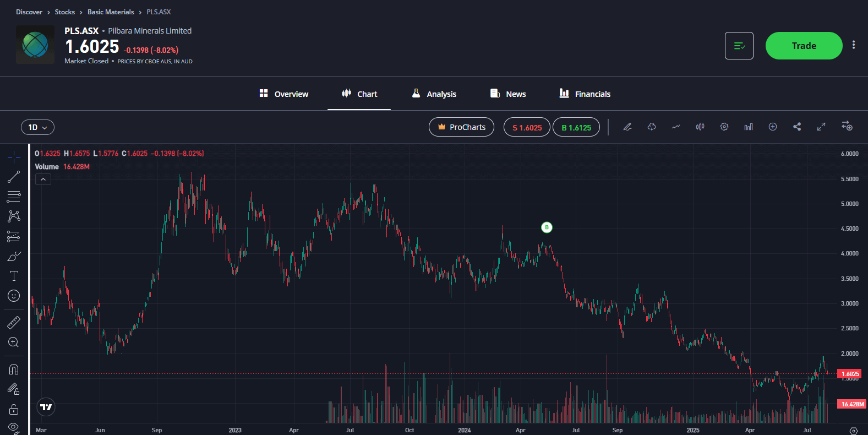Click the add plus-circle icon
The image size is (868, 435).
[773, 127]
